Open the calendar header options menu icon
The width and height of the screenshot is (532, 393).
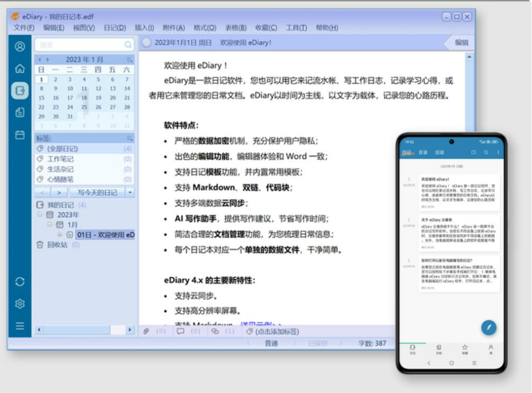pyautogui.click(x=129, y=59)
